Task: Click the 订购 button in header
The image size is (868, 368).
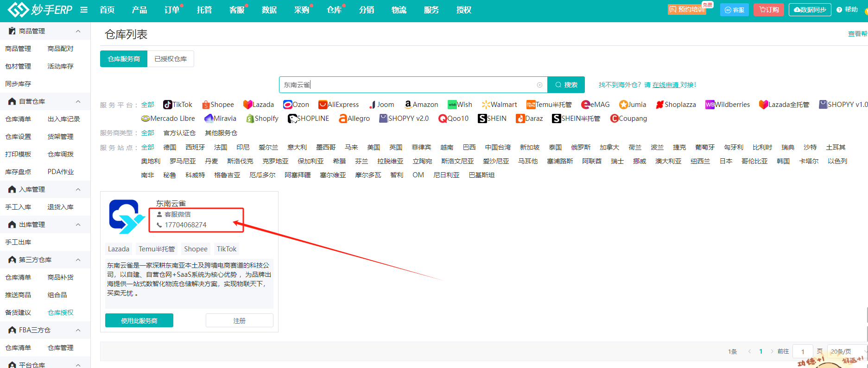Action: [x=769, y=9]
